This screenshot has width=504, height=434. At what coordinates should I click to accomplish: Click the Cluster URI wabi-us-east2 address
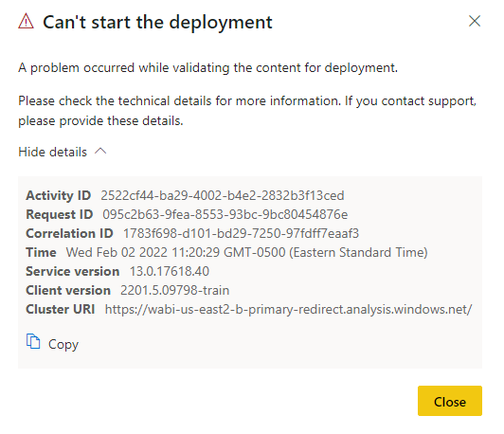[x=288, y=309]
